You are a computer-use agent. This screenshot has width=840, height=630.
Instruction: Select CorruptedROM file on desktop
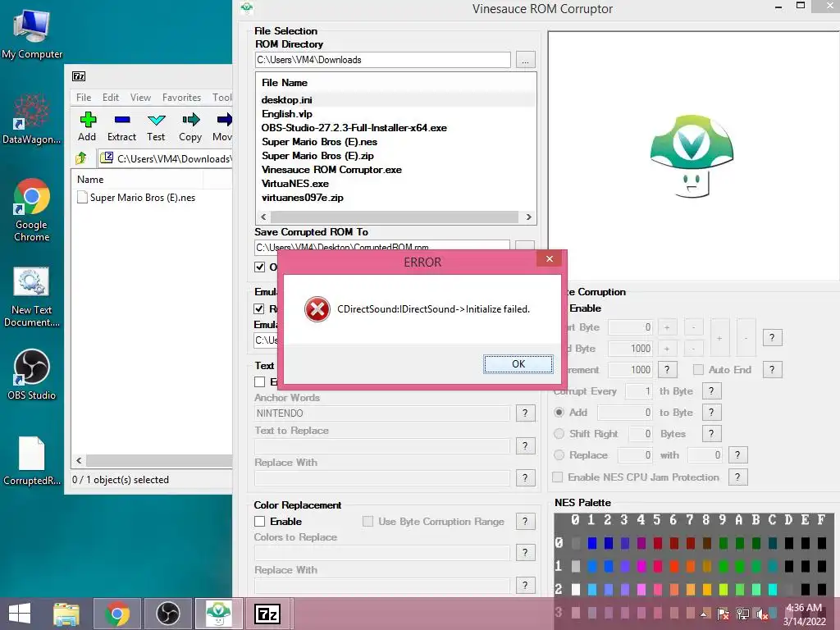pos(32,461)
